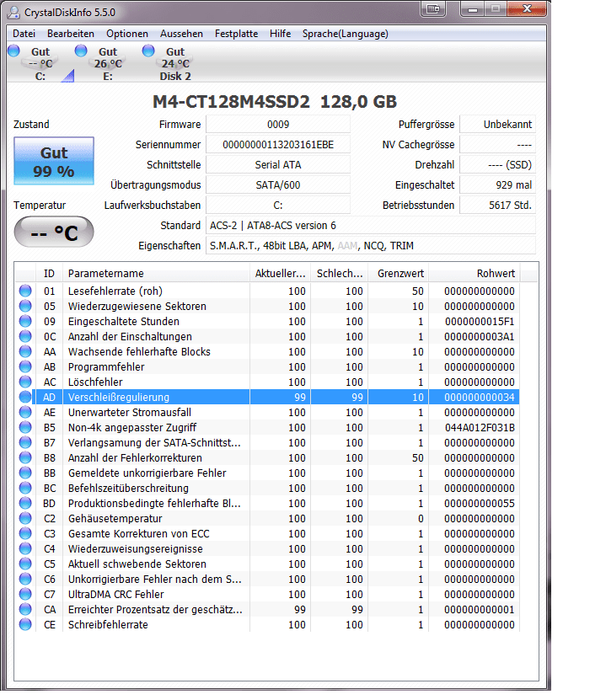This screenshot has width=606, height=700.
Task: Click the Seriennummer value field
Action: [278, 145]
